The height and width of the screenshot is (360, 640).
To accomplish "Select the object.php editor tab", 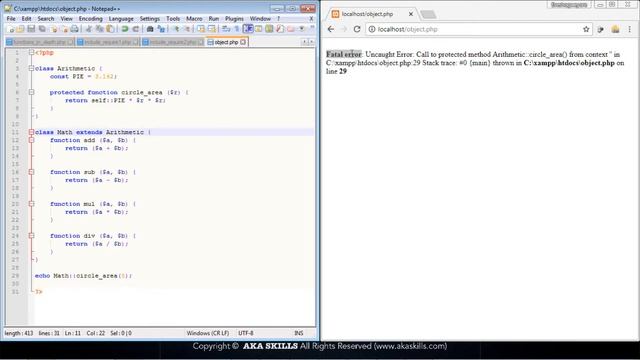I will 227,42.
